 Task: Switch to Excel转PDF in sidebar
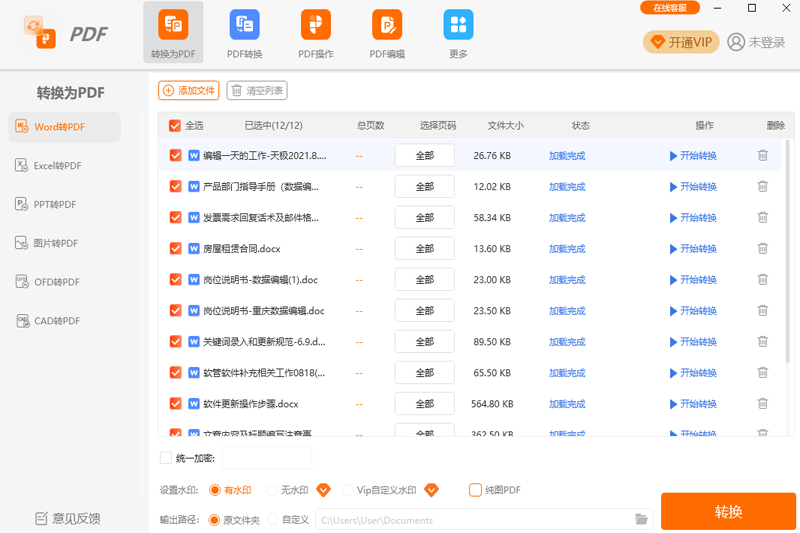click(x=58, y=165)
